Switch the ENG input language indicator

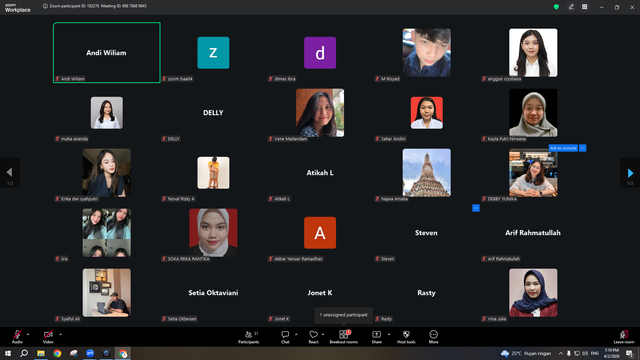[595, 353]
